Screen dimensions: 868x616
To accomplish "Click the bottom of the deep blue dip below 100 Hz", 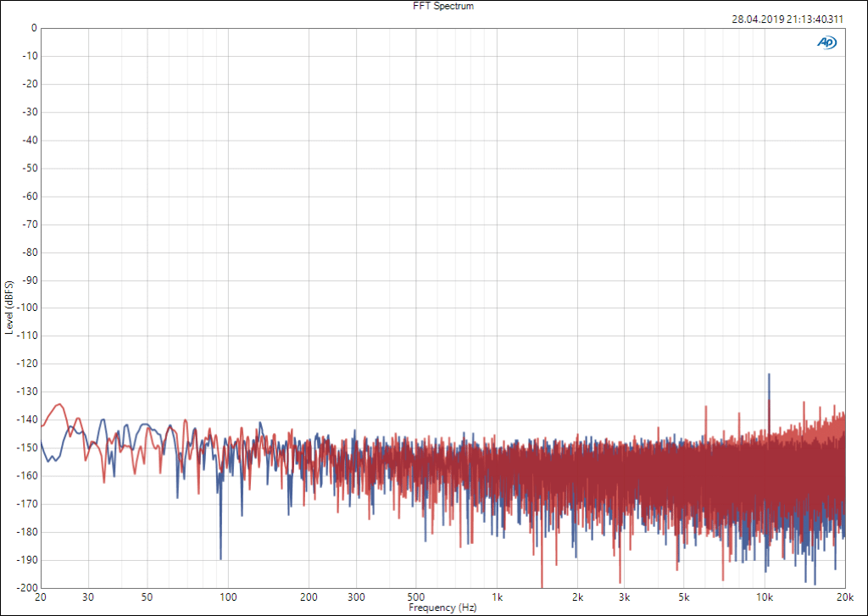I will [x=221, y=558].
